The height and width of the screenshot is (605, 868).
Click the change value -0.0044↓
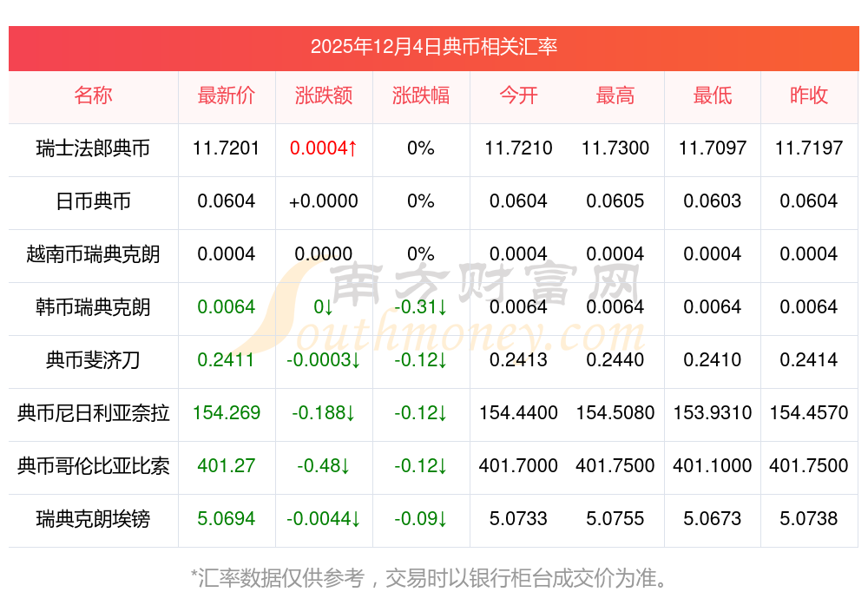(x=324, y=519)
